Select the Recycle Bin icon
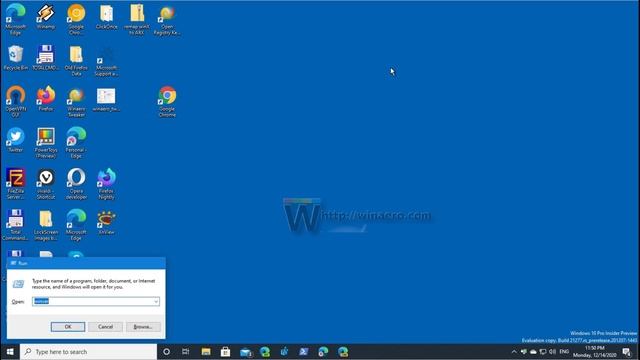640x360 pixels. (16, 58)
